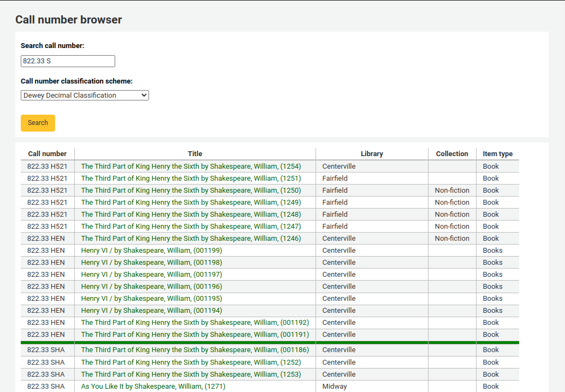Open Third Part of King Henry record (1248)
Viewport: 565px width, 392px height.
pos(191,215)
